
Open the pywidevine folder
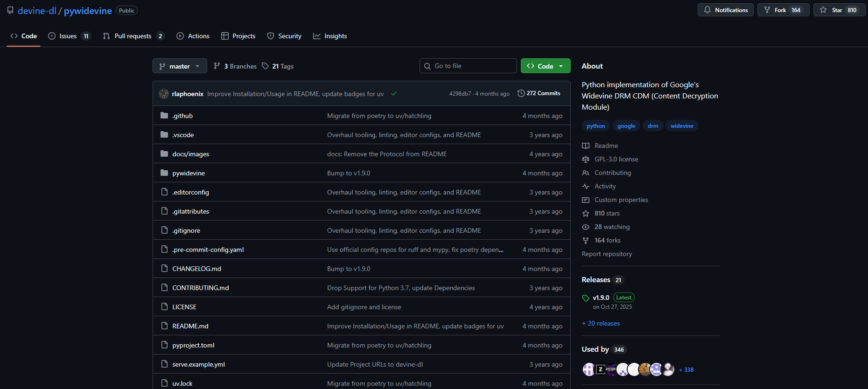pyautogui.click(x=189, y=173)
